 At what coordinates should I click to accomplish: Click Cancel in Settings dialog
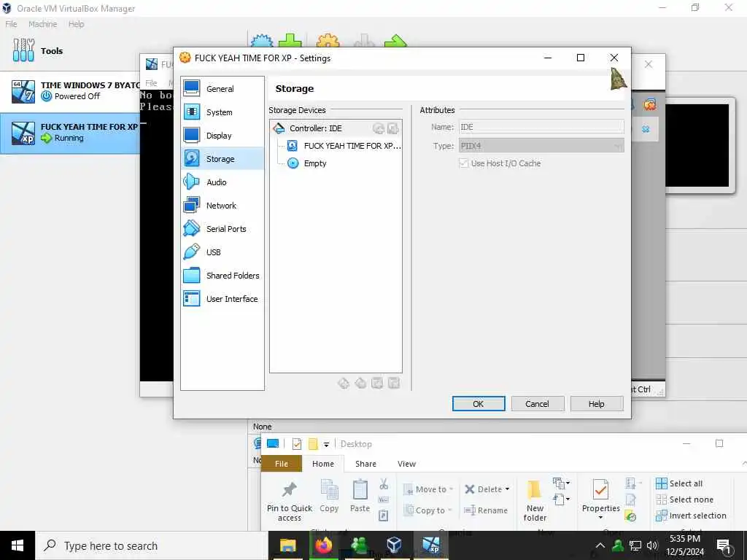coord(538,404)
